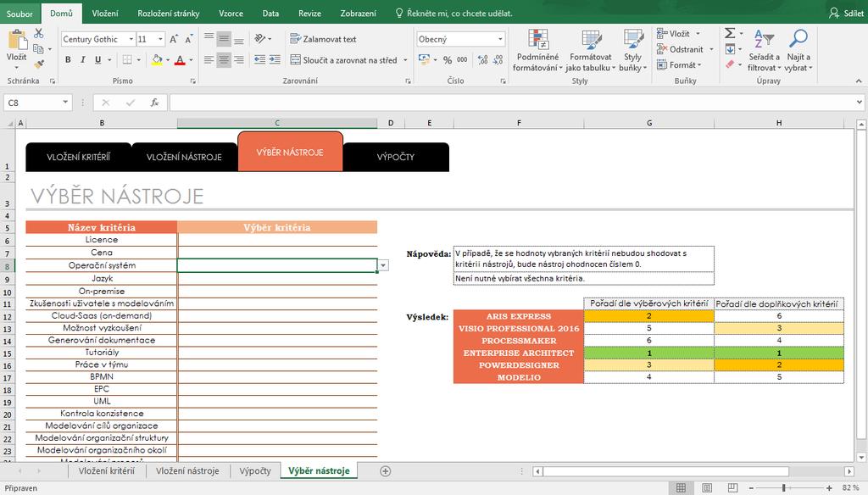
Task: Open the Formát cells dropdown
Action: pos(679,64)
